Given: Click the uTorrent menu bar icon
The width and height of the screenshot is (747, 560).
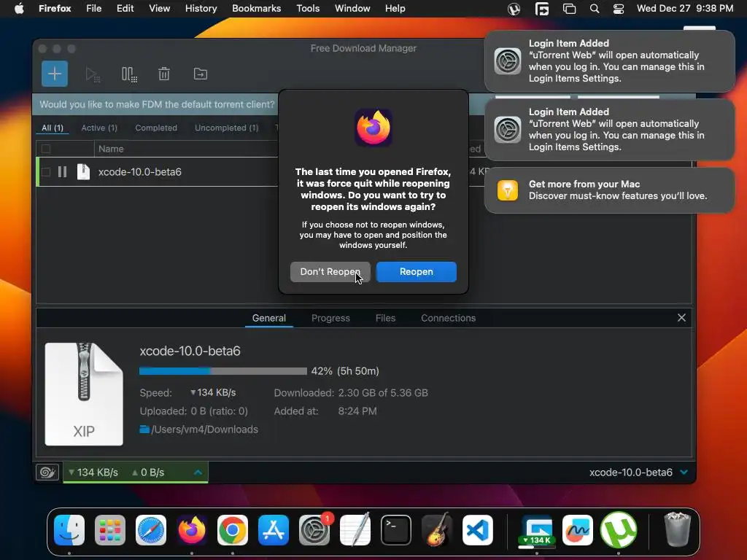Looking at the screenshot, I should click(514, 9).
